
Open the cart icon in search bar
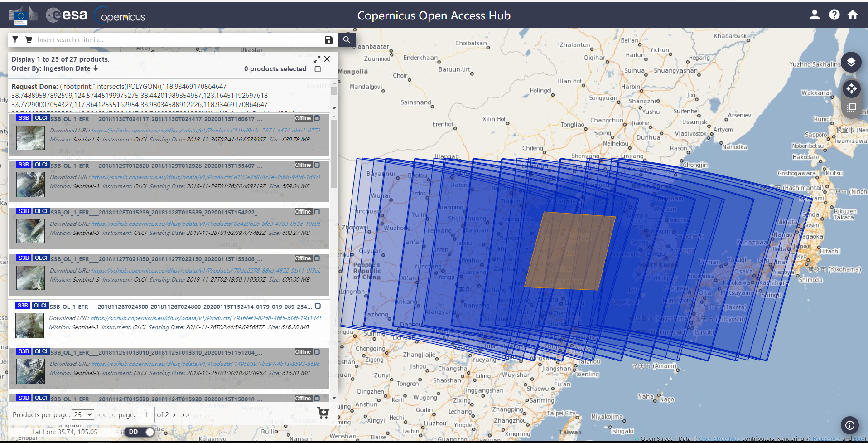click(x=29, y=40)
